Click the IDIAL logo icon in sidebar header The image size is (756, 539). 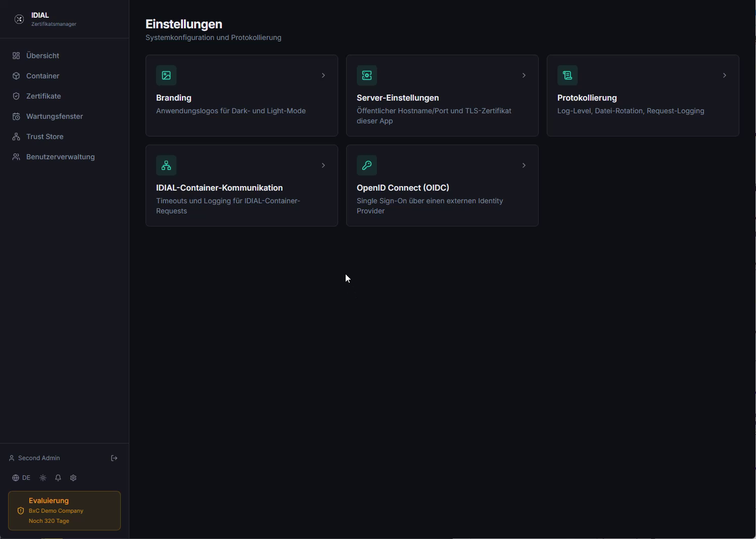point(19,19)
